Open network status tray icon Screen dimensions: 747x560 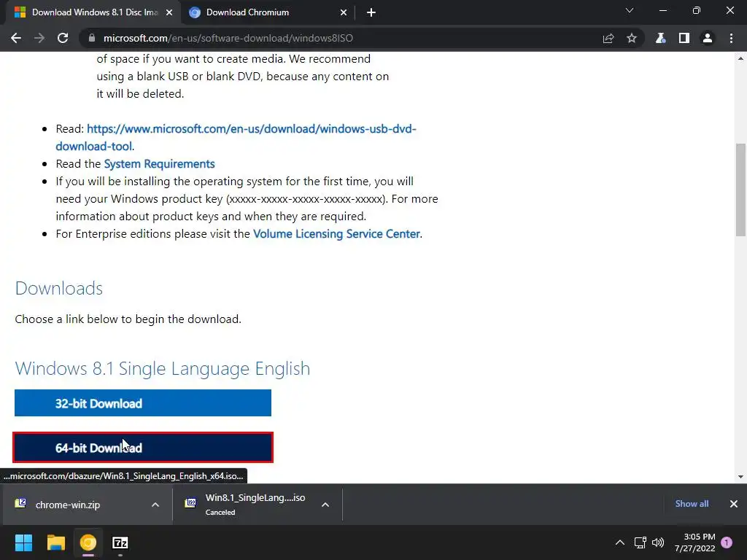point(640,542)
